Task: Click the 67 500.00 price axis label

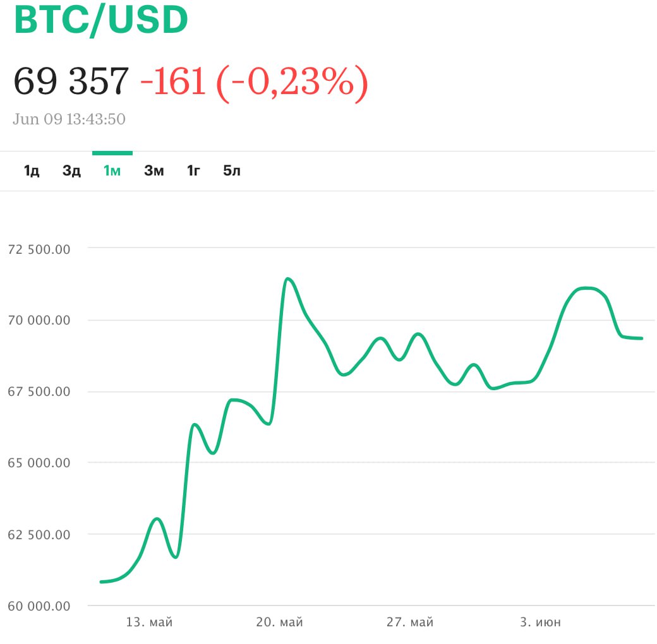Action: pos(39,391)
